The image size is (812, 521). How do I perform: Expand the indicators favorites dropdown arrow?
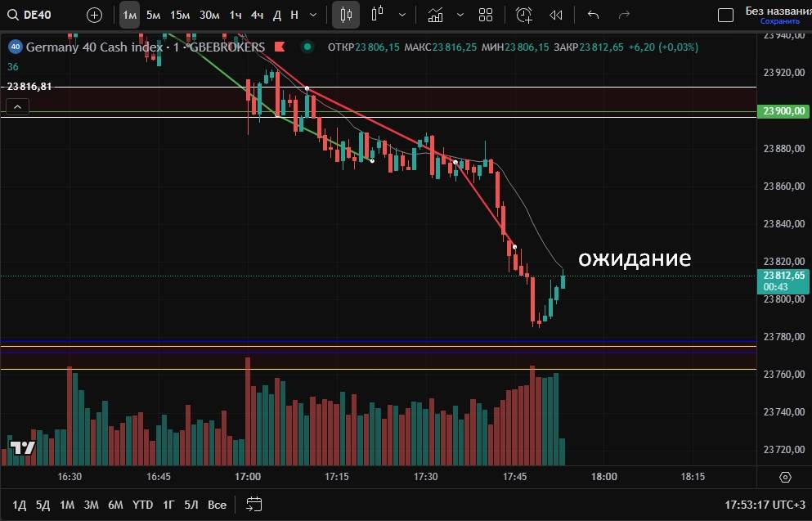[x=460, y=15]
